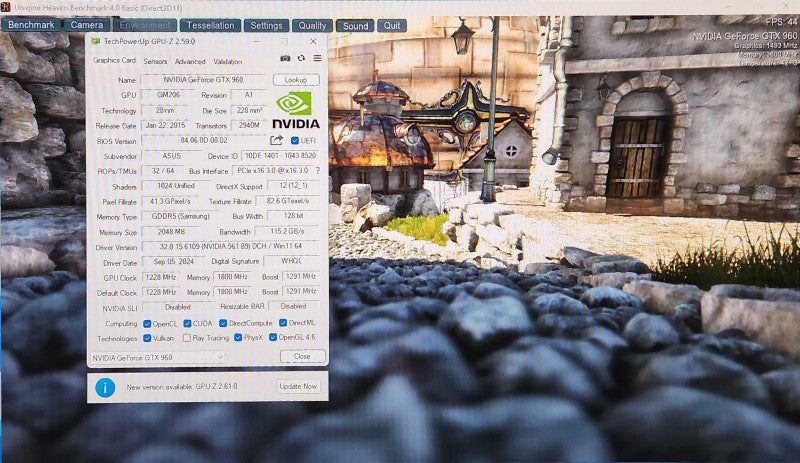Take a GPU-Z screenshot with camera icon

[285, 59]
